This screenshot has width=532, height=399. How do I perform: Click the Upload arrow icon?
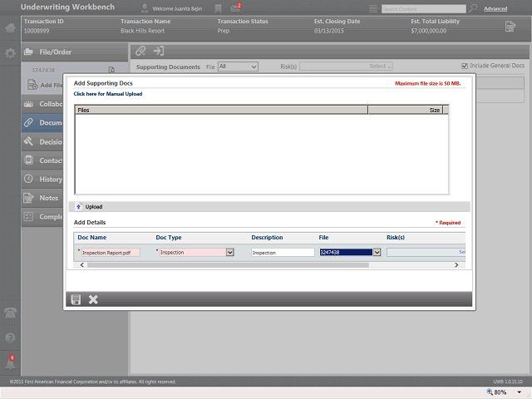pyautogui.click(x=79, y=207)
